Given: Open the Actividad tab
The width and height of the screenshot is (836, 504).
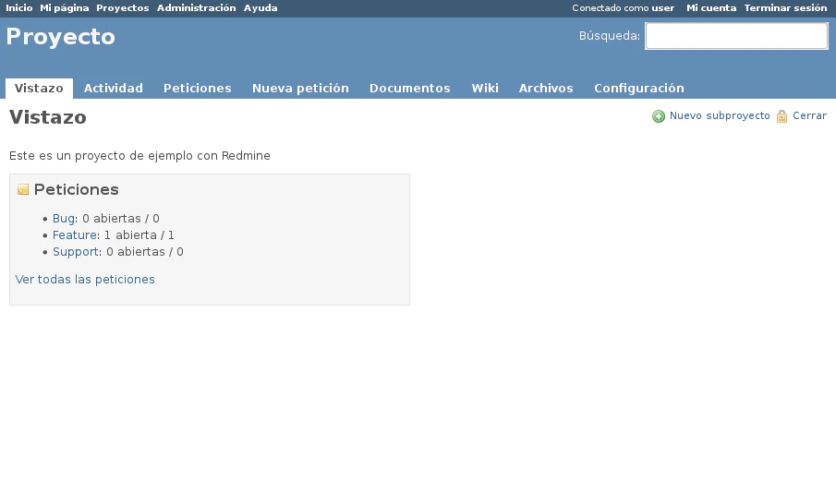Looking at the screenshot, I should click(x=113, y=89).
